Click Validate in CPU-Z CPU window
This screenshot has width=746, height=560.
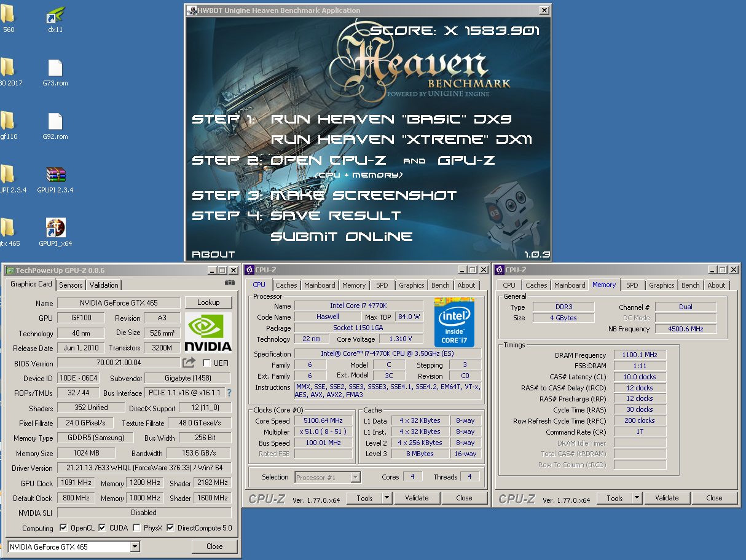tap(417, 498)
